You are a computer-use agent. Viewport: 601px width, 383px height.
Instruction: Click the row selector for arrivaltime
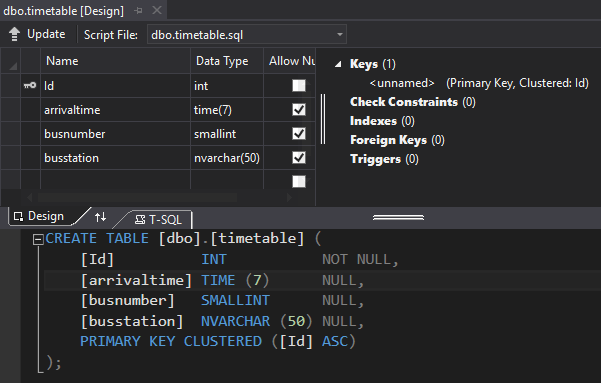pyautogui.click(x=10, y=110)
